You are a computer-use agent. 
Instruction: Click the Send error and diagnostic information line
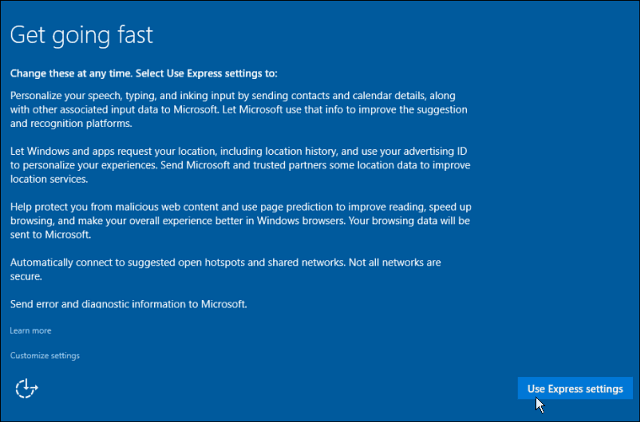point(129,304)
